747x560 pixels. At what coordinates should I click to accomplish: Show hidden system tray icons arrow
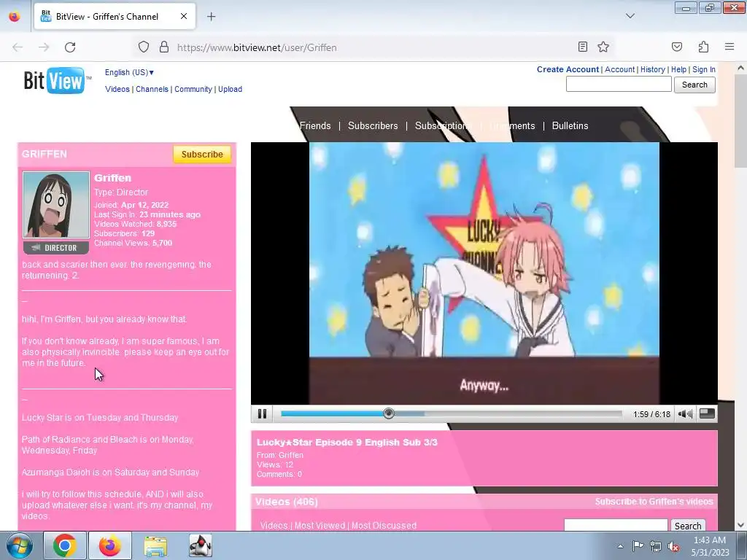click(x=620, y=546)
